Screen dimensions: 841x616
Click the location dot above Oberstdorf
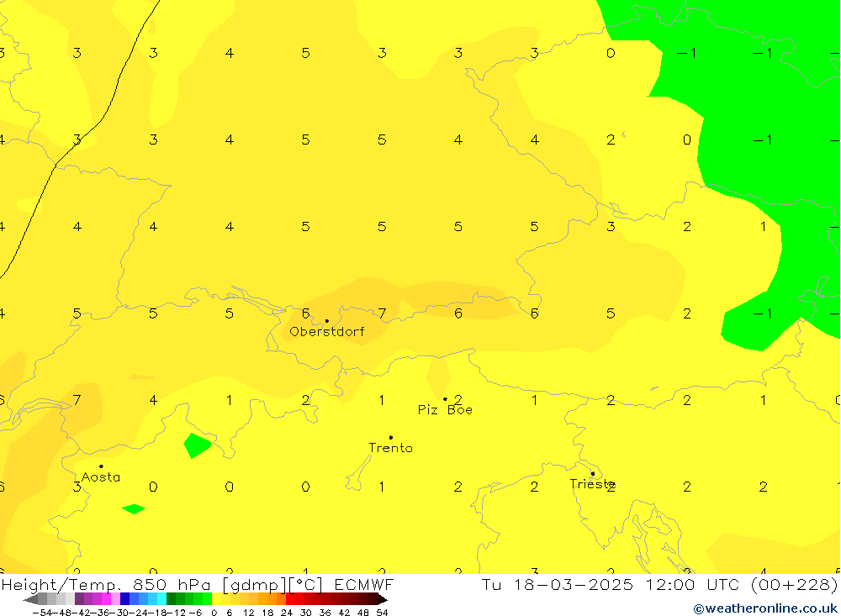tap(326, 321)
